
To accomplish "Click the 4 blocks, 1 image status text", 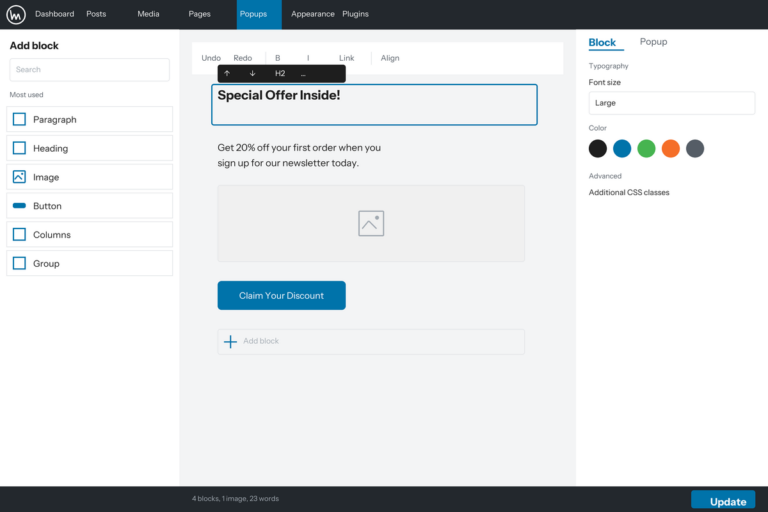I will pos(235,499).
